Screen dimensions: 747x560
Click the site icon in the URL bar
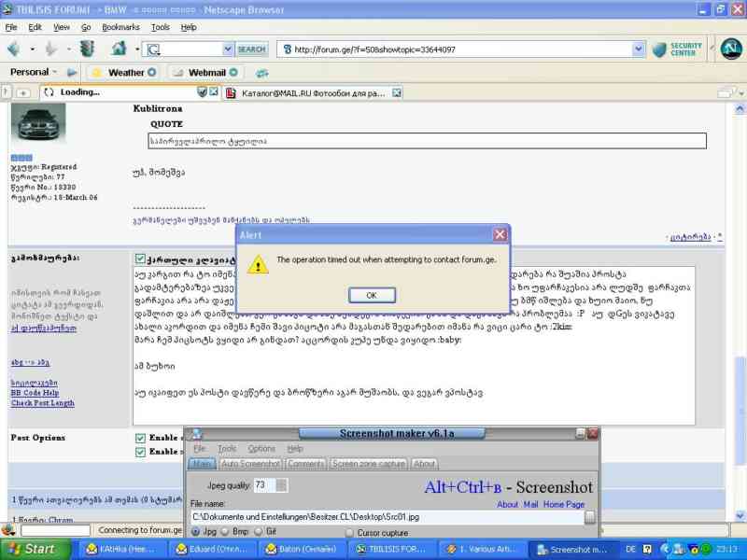[288, 49]
